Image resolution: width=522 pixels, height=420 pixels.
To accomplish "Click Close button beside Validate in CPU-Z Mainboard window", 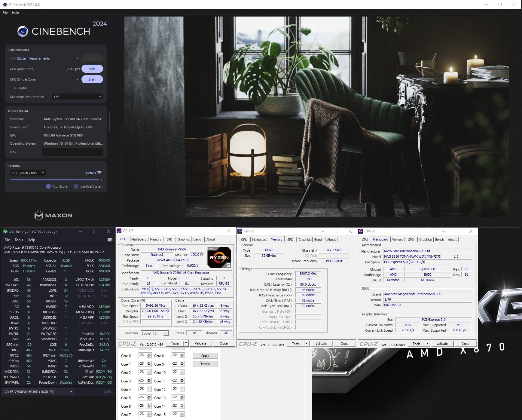I will (465, 344).
